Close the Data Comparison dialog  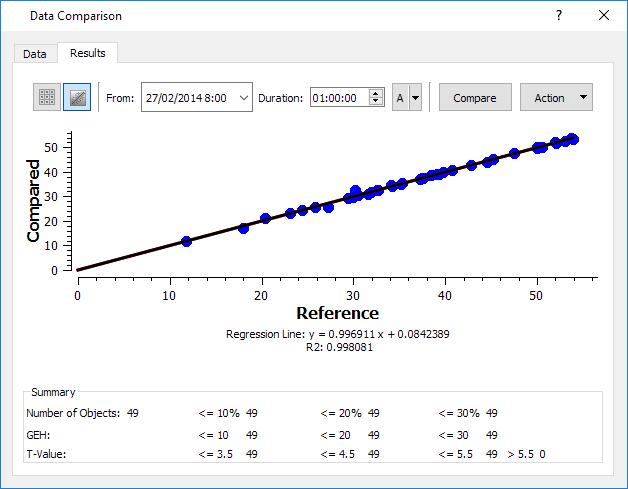[x=603, y=15]
